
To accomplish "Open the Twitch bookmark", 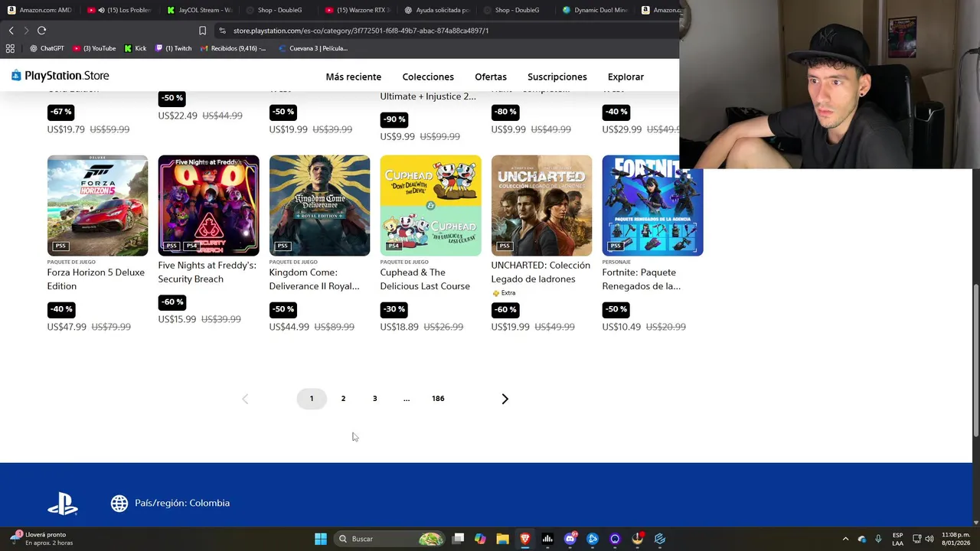I will [173, 48].
